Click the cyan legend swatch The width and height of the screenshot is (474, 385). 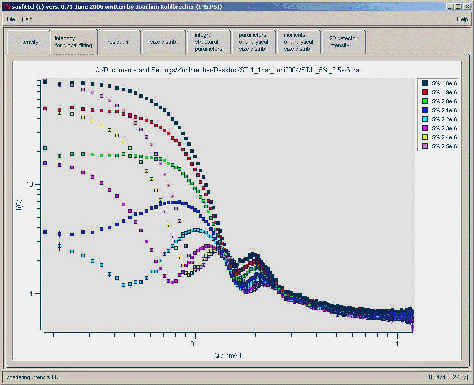point(425,119)
